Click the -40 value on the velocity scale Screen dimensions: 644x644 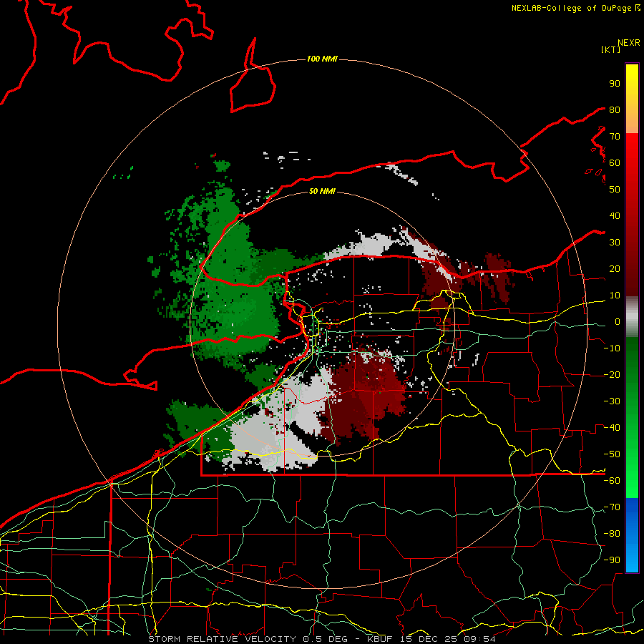(612, 428)
